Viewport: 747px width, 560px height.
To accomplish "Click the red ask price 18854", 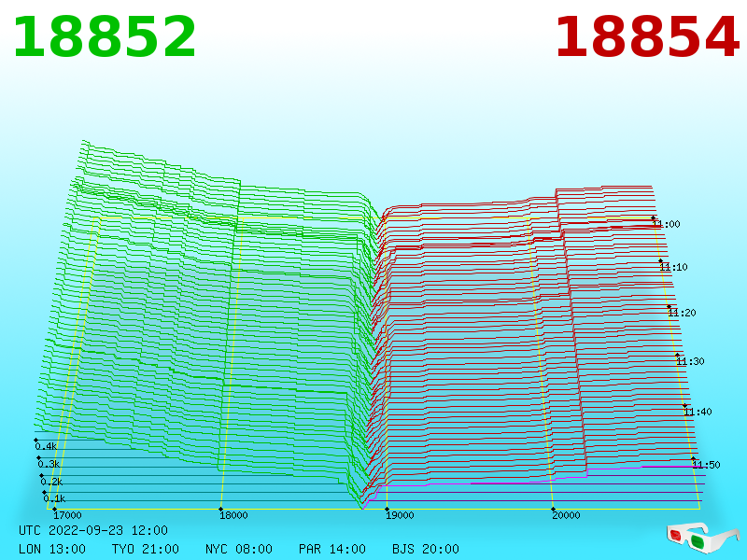I will 646,37.
